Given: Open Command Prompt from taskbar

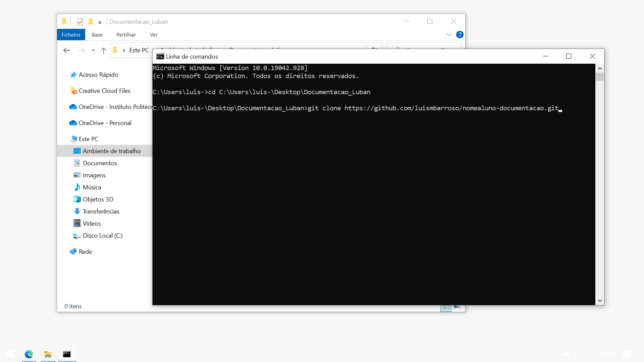Looking at the screenshot, I should point(67,354).
